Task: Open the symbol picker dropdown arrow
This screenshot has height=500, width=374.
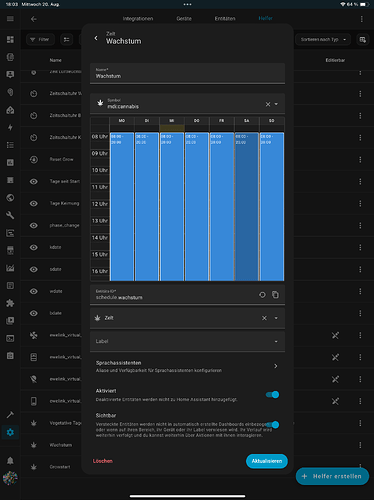Action: 276,104
